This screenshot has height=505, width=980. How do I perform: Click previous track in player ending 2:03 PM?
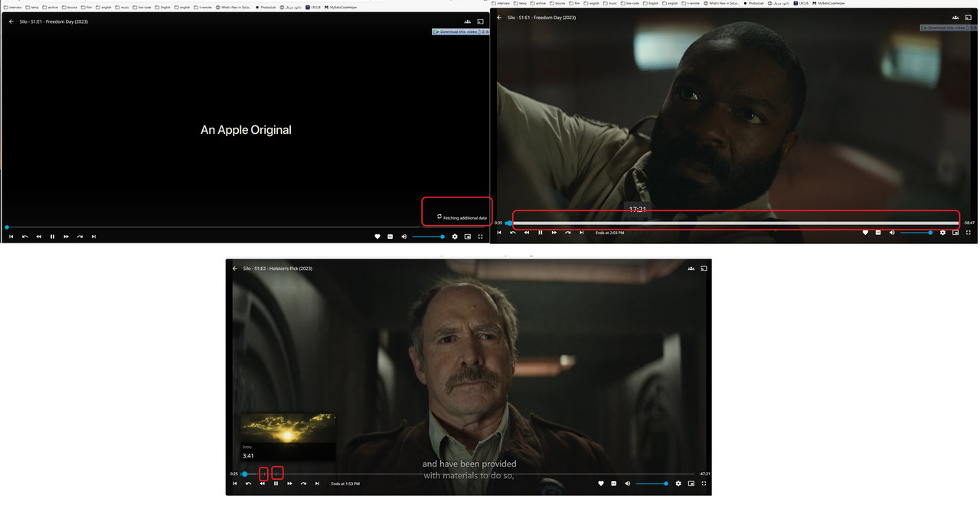point(500,233)
